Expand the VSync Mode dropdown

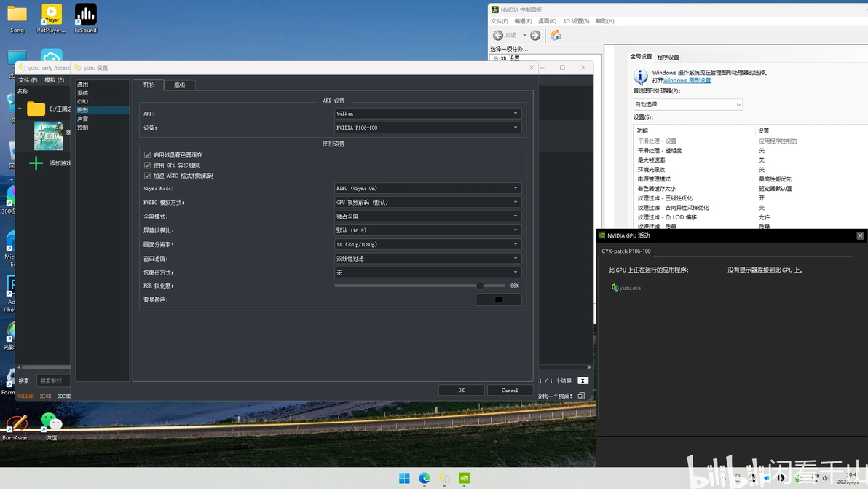pyautogui.click(x=427, y=188)
